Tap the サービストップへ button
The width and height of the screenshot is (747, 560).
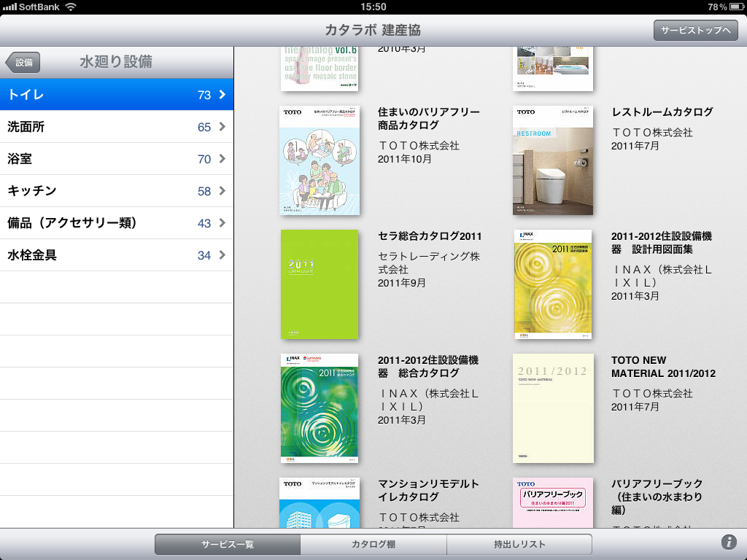(x=695, y=31)
